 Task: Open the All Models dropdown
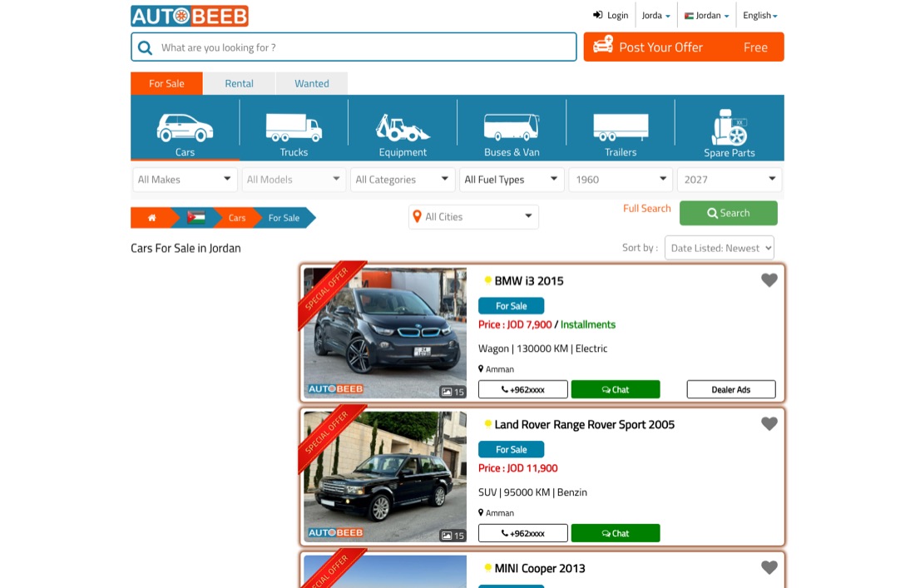[x=294, y=180]
